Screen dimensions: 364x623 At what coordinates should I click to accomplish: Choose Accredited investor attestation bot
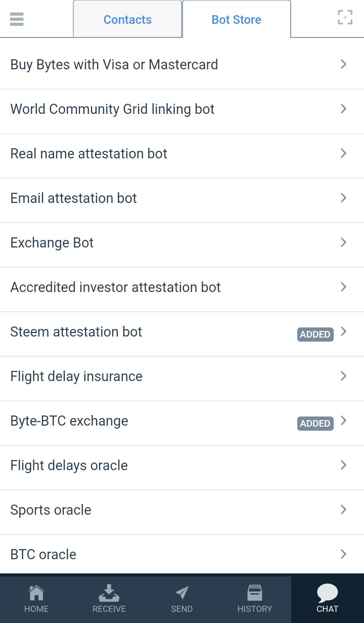click(x=115, y=287)
